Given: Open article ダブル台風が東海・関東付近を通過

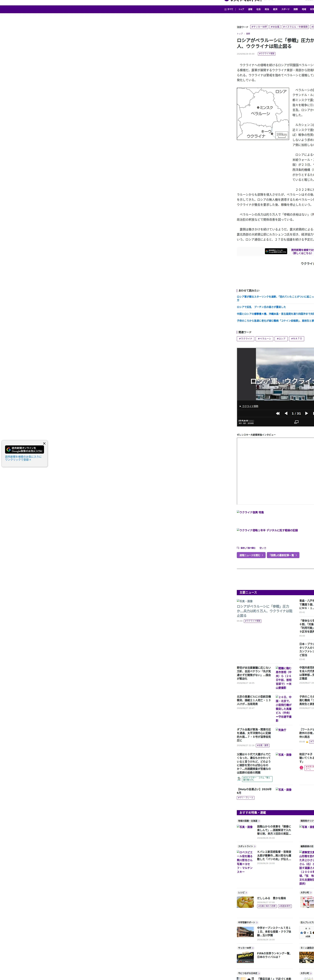Looking at the screenshot, I should pos(254,735).
